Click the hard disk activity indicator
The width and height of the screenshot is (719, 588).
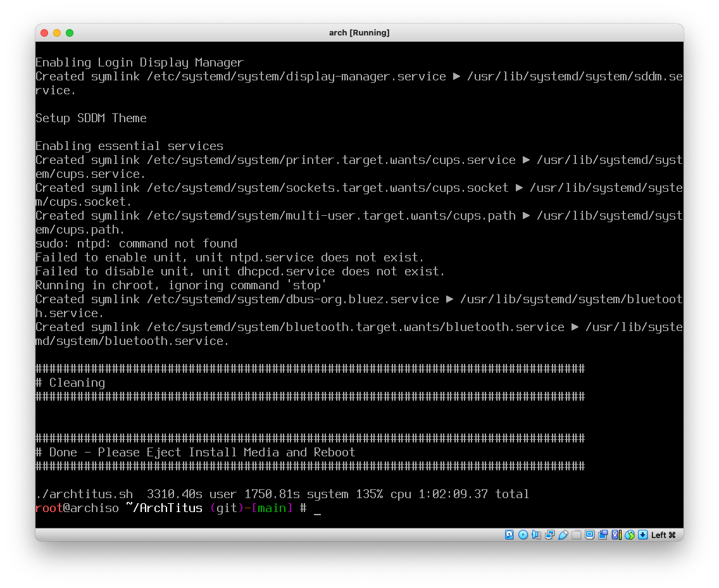pos(510,535)
